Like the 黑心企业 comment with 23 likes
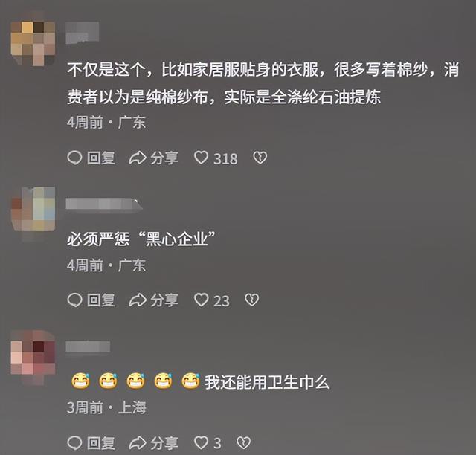The image size is (476, 455). (x=211, y=300)
